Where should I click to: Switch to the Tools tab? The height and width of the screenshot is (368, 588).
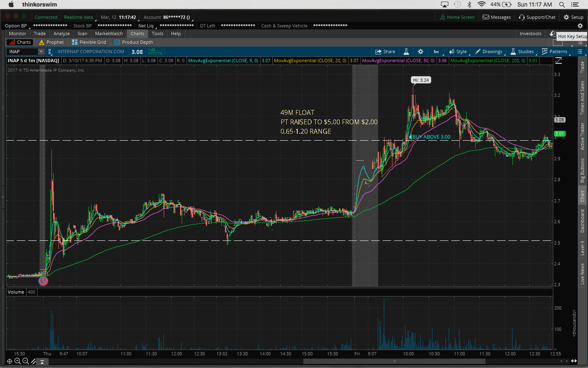158,34
